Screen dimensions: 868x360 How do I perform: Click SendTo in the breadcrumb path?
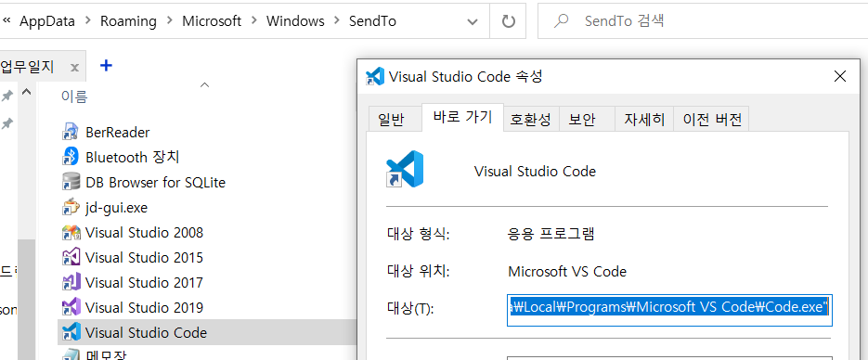pyautogui.click(x=372, y=21)
